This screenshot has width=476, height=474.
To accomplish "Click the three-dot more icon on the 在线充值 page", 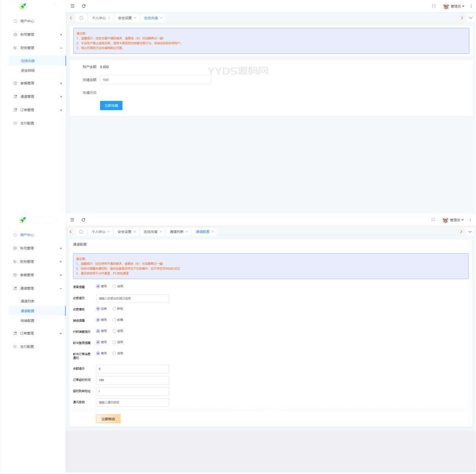I will tap(471, 6).
